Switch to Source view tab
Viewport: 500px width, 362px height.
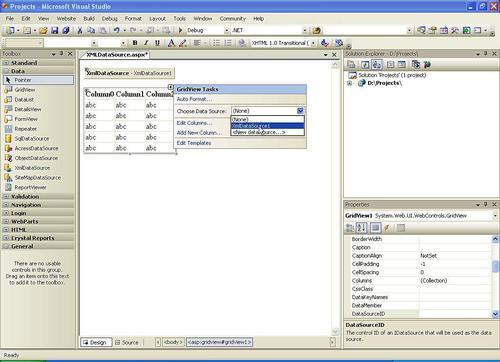pyautogui.click(x=127, y=342)
